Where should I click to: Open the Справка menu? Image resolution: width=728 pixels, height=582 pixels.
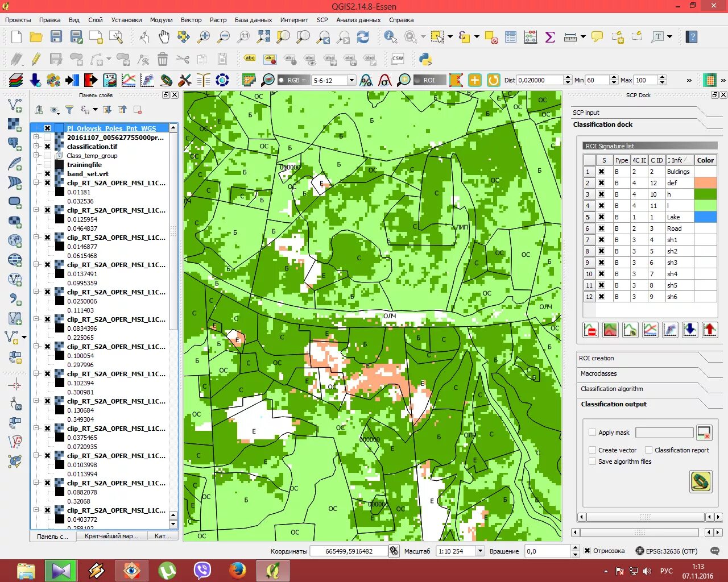402,20
